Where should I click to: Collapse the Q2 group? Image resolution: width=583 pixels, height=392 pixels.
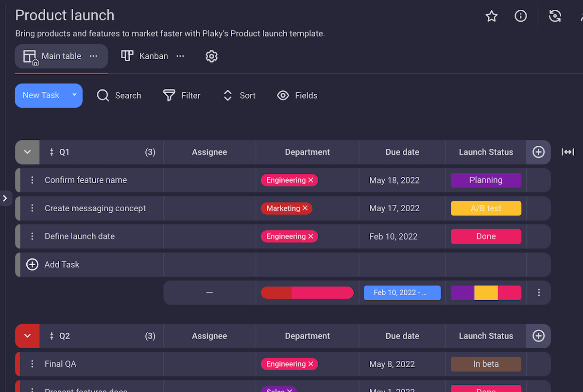pyautogui.click(x=27, y=336)
